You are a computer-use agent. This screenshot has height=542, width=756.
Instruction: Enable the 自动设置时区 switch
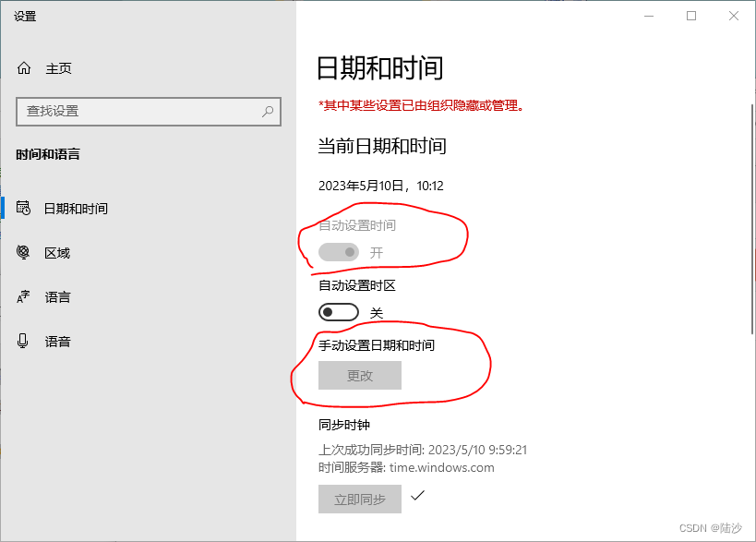(x=338, y=312)
